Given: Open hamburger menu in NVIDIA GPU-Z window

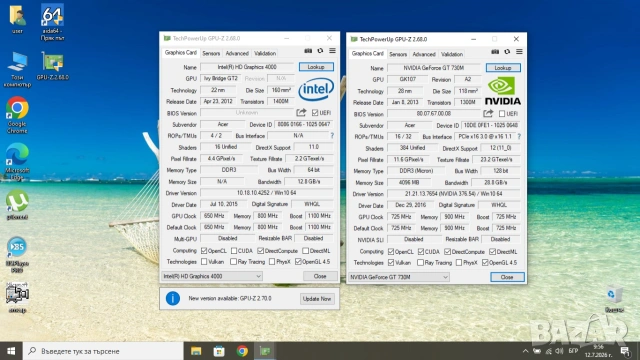Looking at the screenshot, I should (519, 52).
